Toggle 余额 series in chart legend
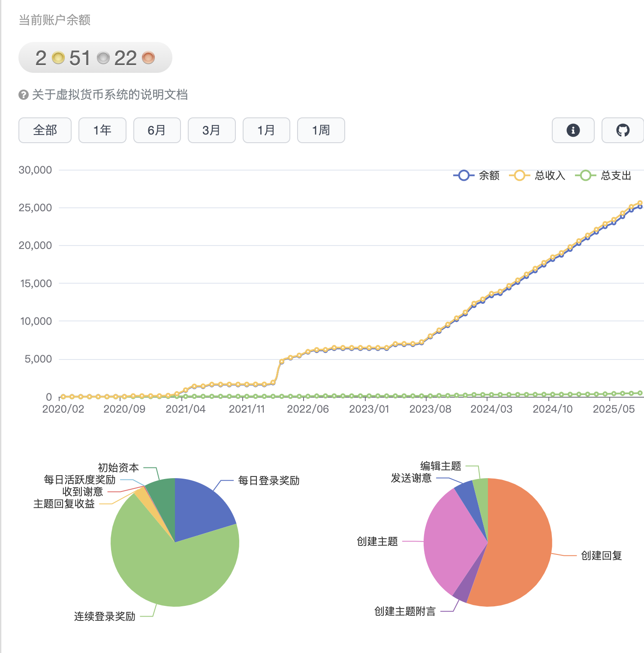Image resolution: width=644 pixels, height=653 pixels. 476,175
